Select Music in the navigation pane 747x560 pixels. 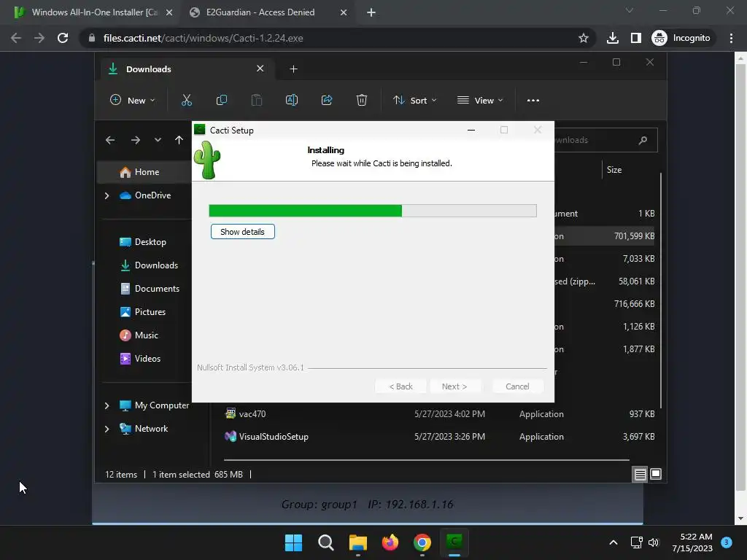(x=145, y=335)
